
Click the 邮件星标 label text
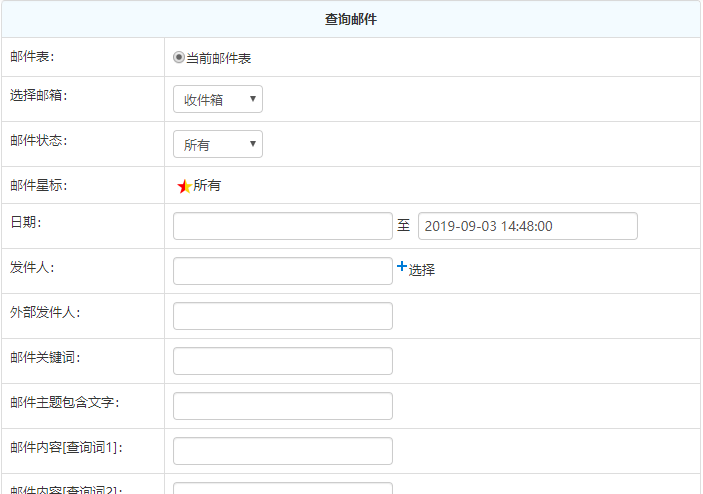click(x=39, y=185)
